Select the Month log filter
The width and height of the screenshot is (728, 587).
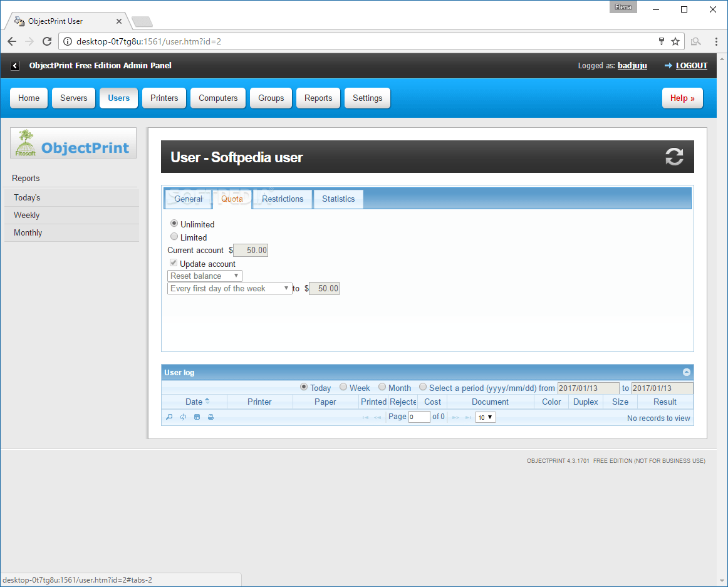[382, 387]
